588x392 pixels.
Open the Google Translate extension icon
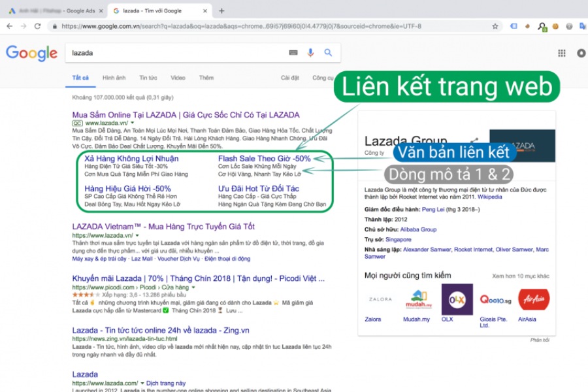582,26
